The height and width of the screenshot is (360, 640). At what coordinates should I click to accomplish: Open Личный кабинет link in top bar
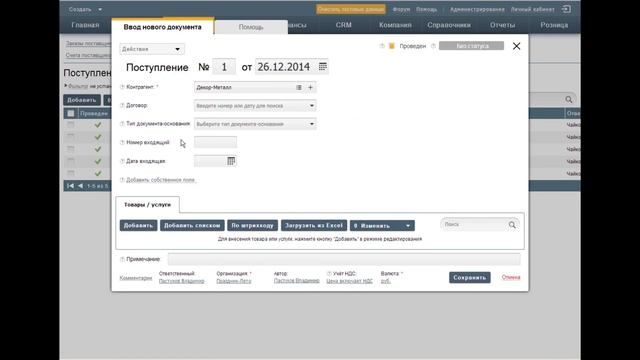[533, 9]
